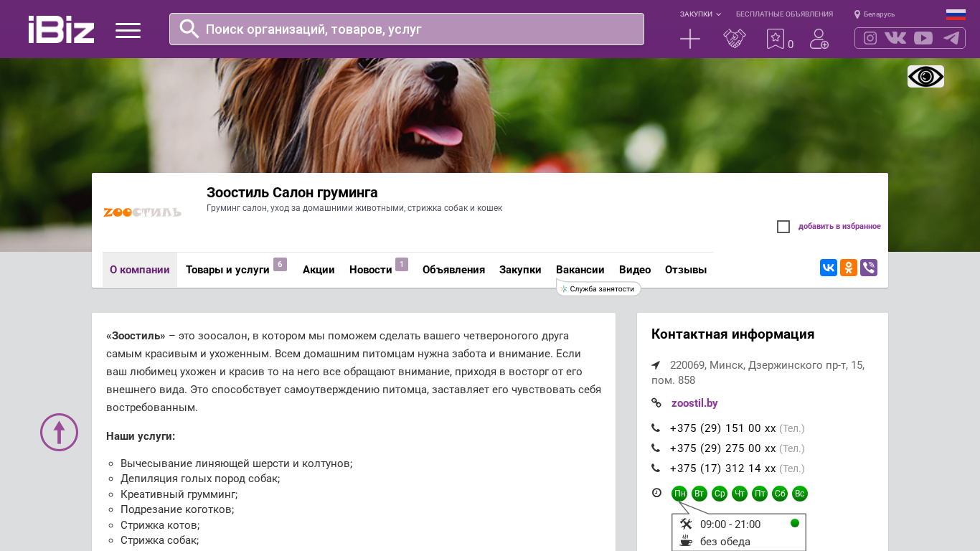Click the plus add icon in header
This screenshot has height=551, width=980.
pyautogui.click(x=689, y=39)
